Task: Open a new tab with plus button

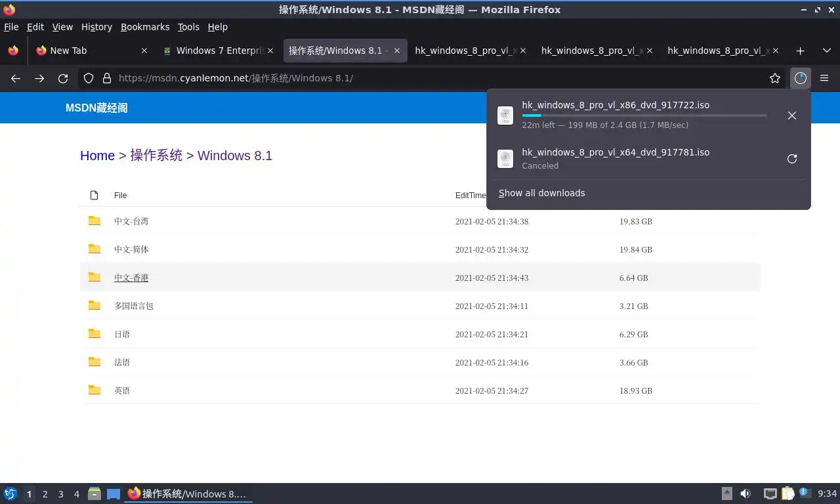Action: tap(800, 51)
